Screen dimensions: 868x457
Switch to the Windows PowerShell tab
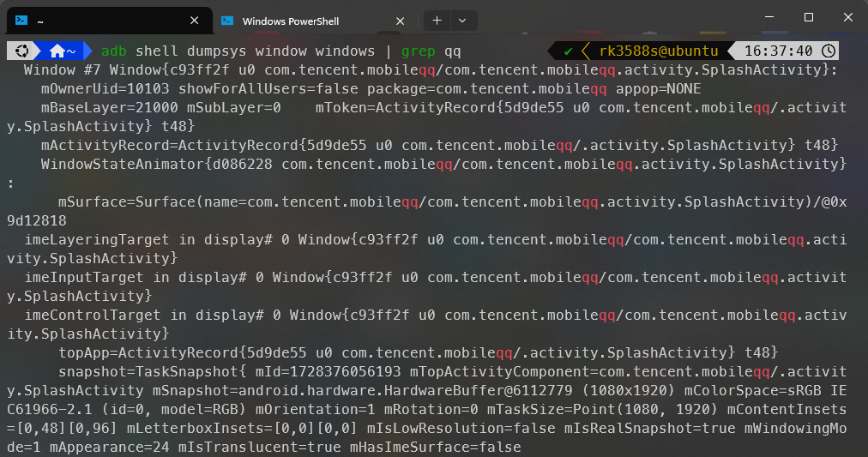(313, 21)
